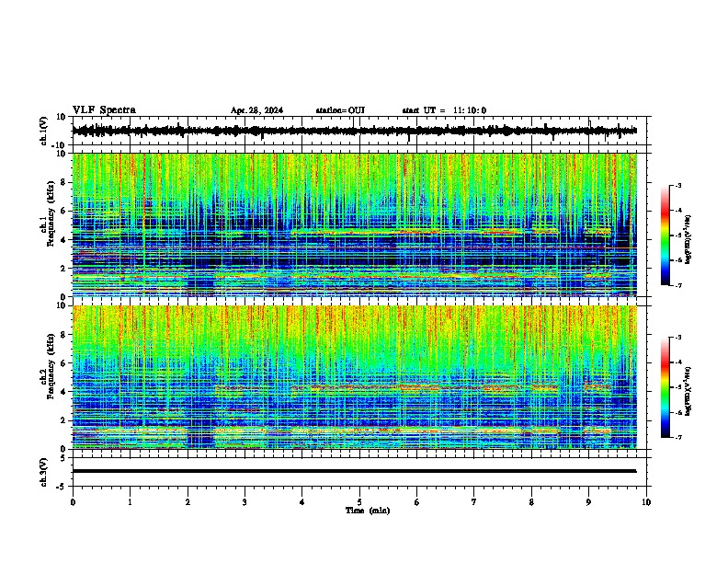Click the ch.1 voltage waveform trace

click(x=355, y=131)
